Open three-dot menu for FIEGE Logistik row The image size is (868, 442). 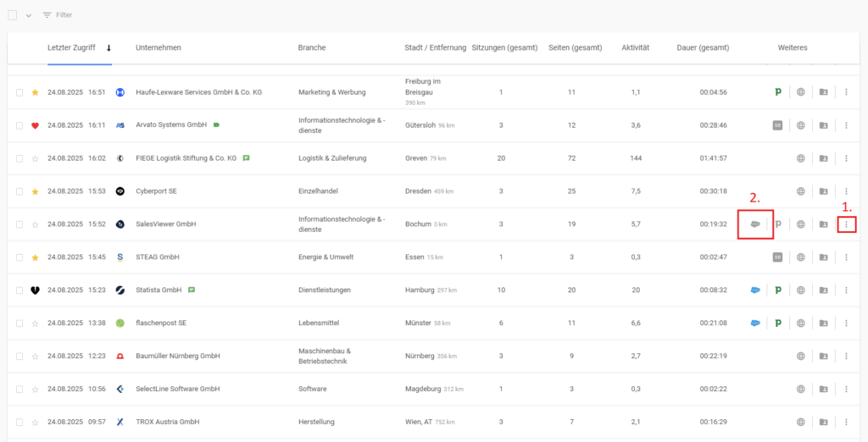pyautogui.click(x=846, y=158)
